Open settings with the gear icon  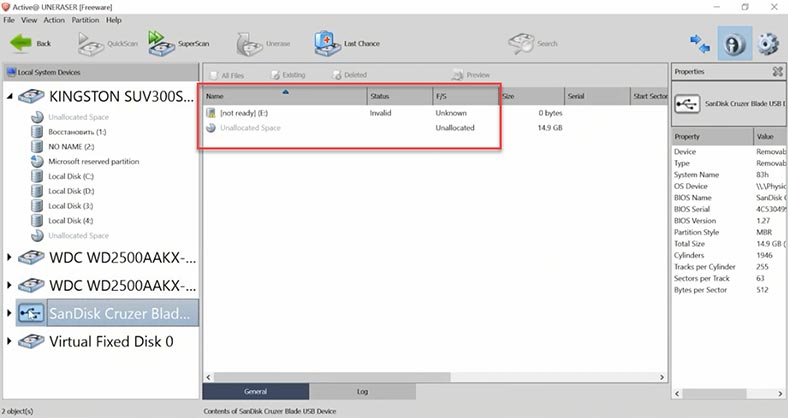pyautogui.click(x=767, y=44)
